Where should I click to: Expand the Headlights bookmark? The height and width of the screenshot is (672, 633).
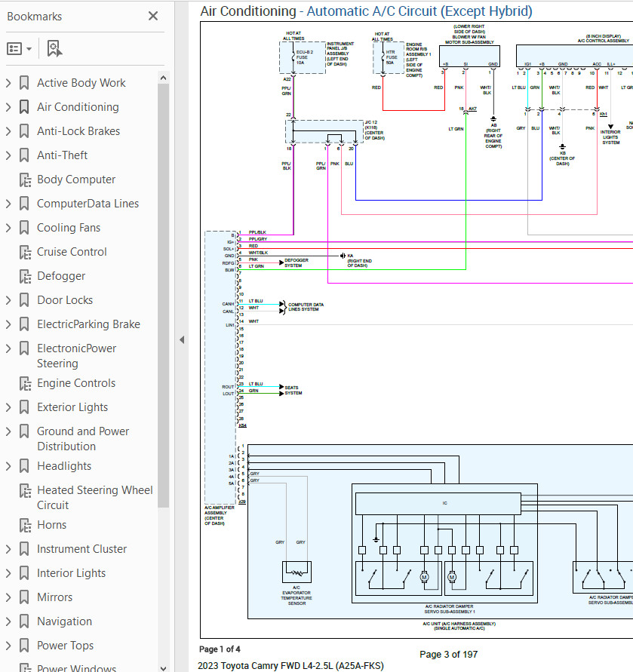click(x=8, y=466)
